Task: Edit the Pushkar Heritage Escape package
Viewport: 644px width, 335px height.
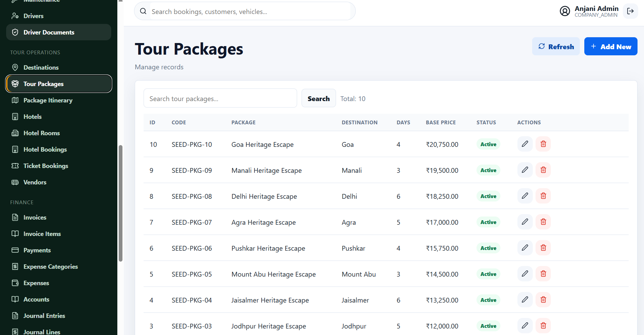Action: click(x=525, y=248)
